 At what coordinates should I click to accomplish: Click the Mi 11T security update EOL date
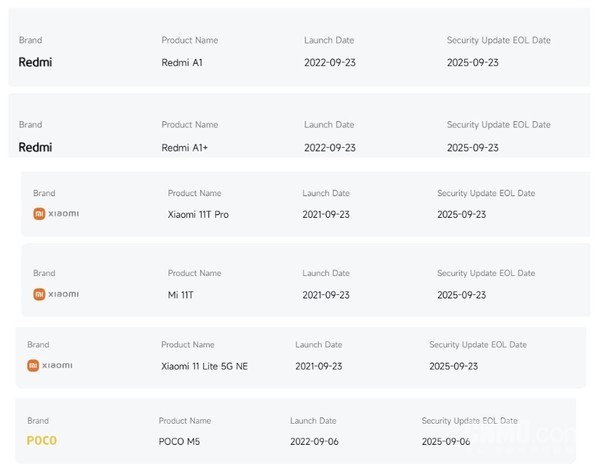coord(462,295)
